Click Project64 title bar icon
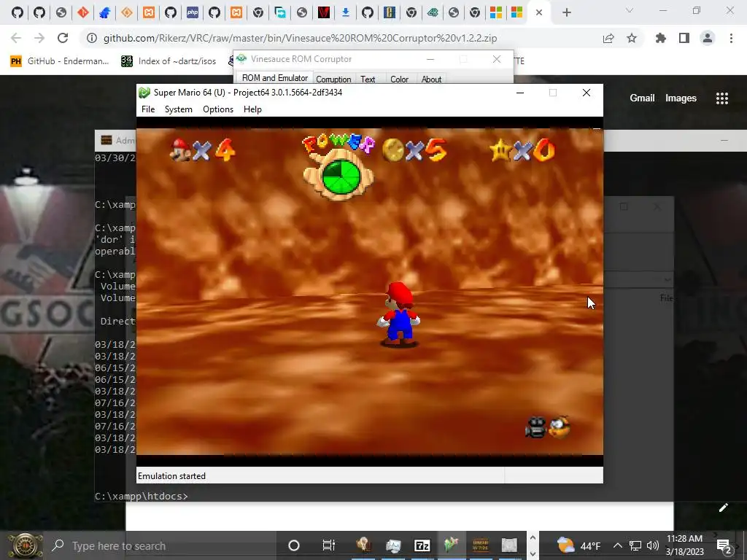Image resolution: width=747 pixels, height=560 pixels. click(144, 93)
